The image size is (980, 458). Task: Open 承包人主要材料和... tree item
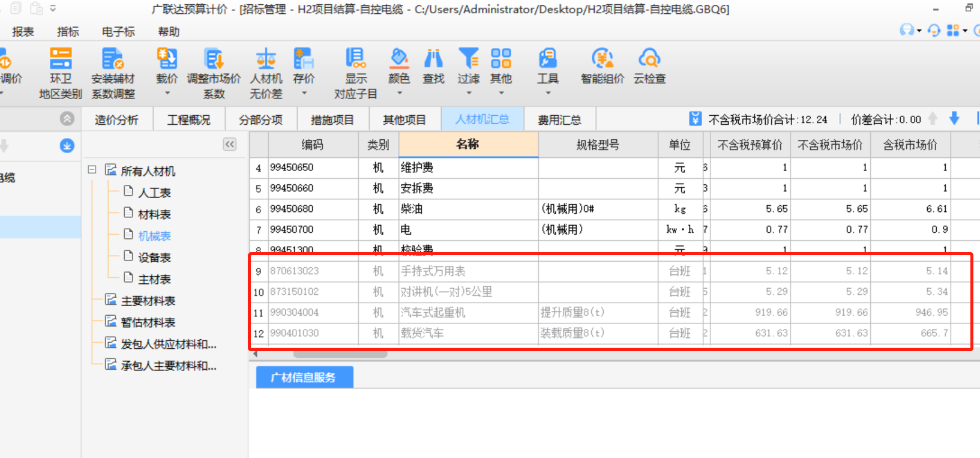(169, 366)
